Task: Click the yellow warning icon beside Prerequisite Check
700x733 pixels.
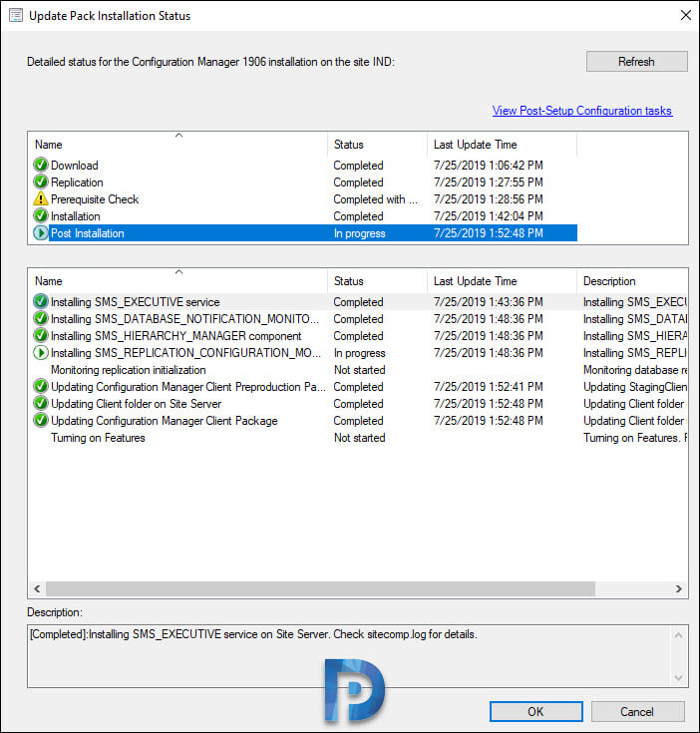Action: click(x=41, y=198)
